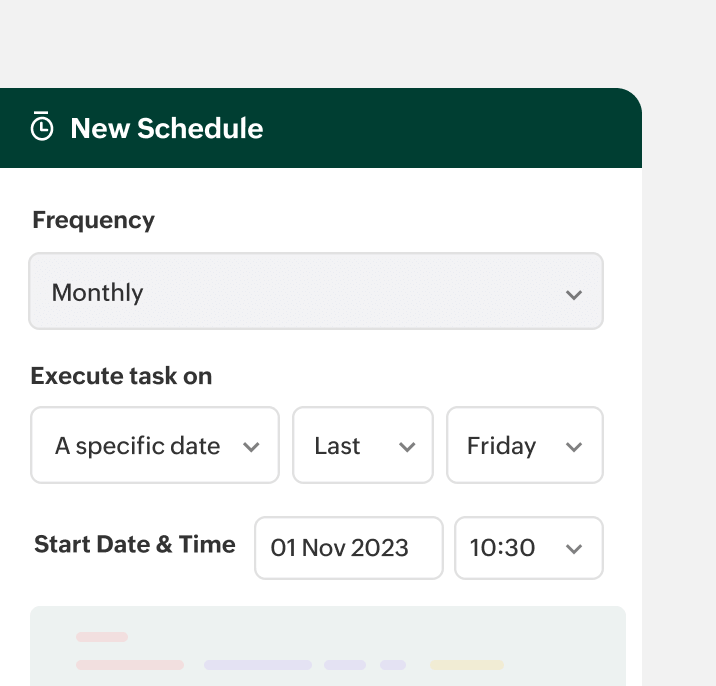The height and width of the screenshot is (686, 716).
Task: Click the yellow placeholder bar
Action: pos(467,664)
